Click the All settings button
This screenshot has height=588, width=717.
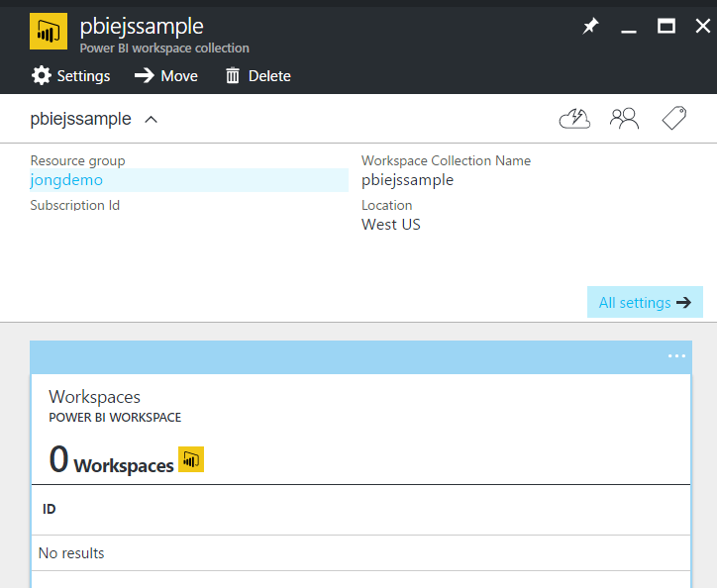coord(645,303)
